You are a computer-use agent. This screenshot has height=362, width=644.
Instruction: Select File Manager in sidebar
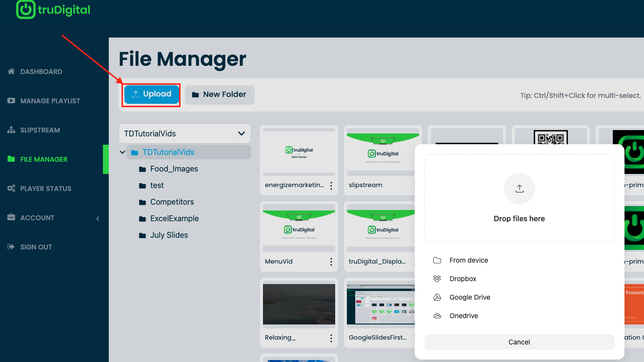(44, 159)
